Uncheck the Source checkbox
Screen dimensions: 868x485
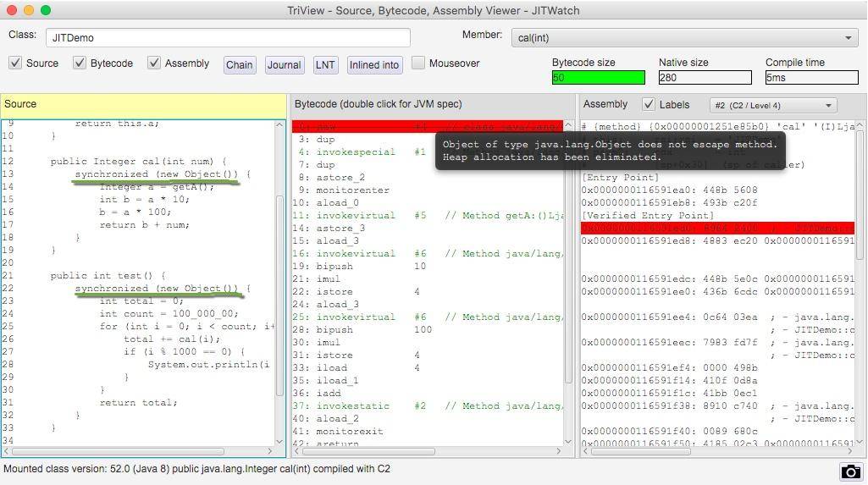[x=15, y=63]
